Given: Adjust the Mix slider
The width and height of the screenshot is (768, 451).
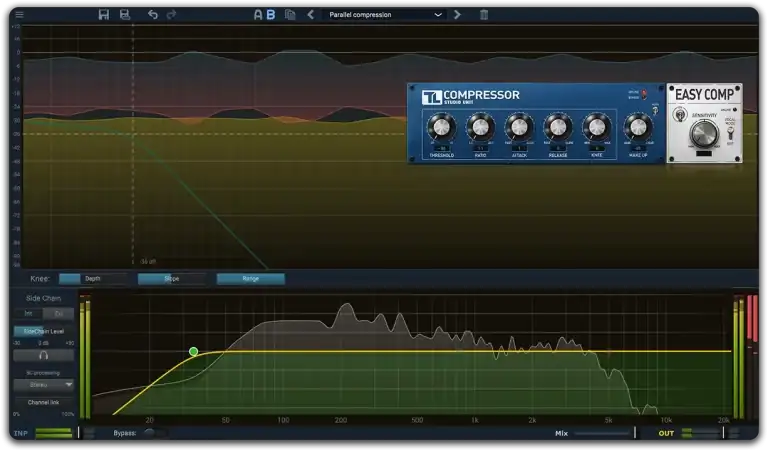Looking at the screenshot, I should pyautogui.click(x=605, y=433).
